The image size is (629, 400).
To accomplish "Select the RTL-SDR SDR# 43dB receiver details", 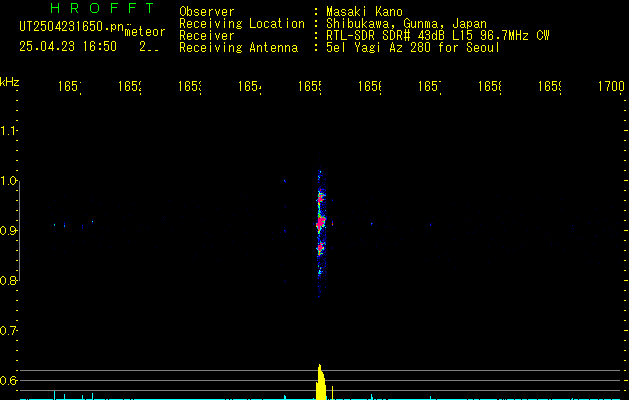I will coord(438,36).
